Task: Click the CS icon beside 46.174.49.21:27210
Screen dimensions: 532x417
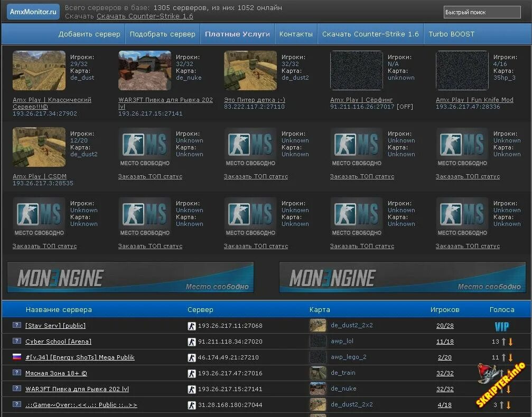Action: coord(192,358)
